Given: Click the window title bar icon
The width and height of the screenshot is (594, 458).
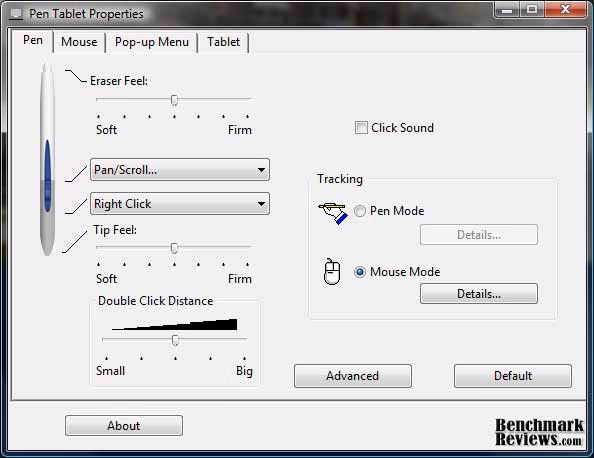Looking at the screenshot, I should (16, 14).
